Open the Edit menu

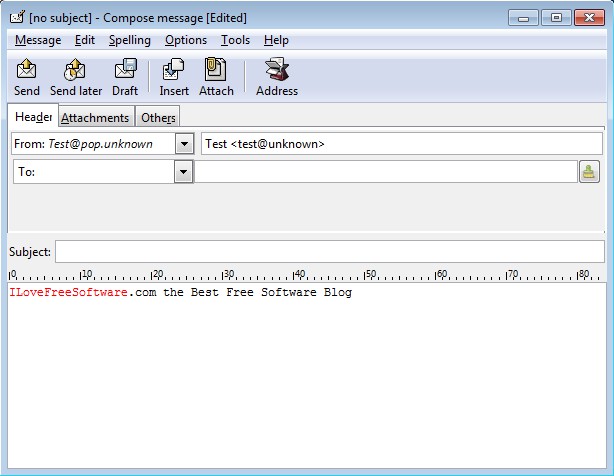point(85,40)
